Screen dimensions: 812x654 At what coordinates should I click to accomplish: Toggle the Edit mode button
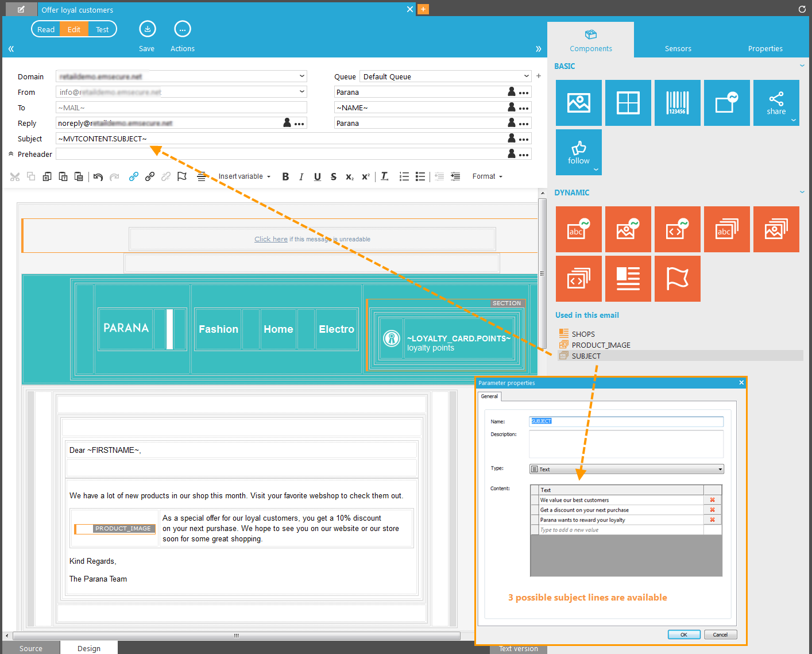(74, 29)
